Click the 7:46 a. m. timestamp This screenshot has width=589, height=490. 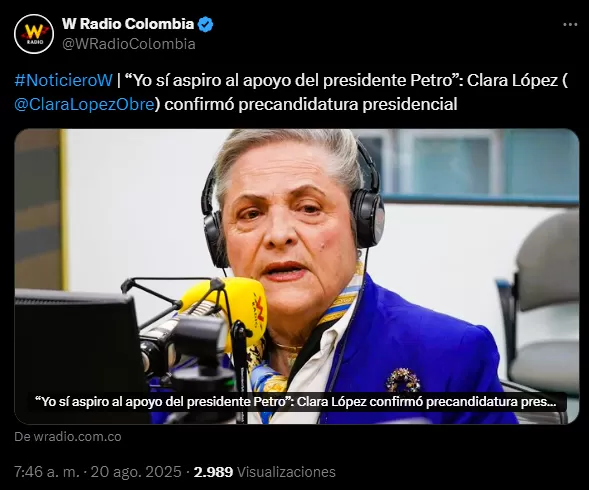click(x=47, y=472)
